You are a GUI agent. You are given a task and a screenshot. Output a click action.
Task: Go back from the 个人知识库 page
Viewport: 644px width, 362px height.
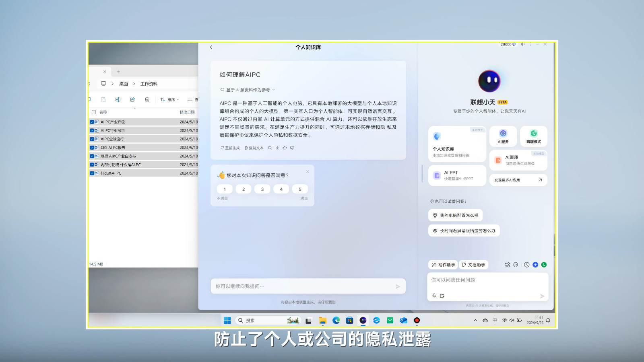tap(211, 47)
